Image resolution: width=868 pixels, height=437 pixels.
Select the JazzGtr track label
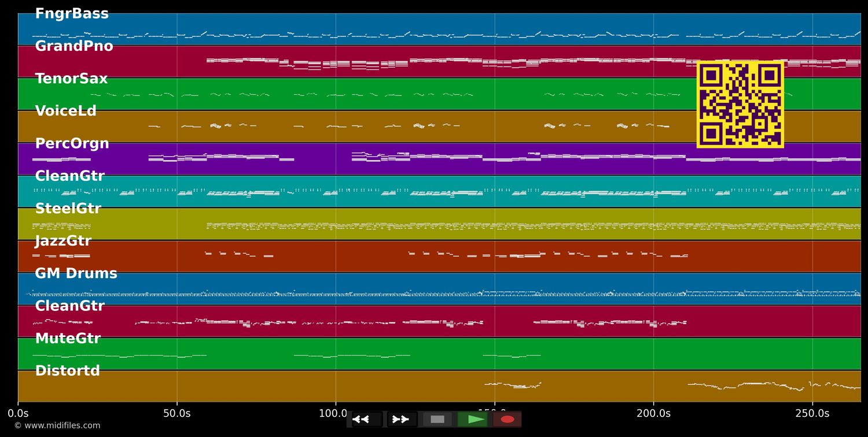tap(63, 241)
